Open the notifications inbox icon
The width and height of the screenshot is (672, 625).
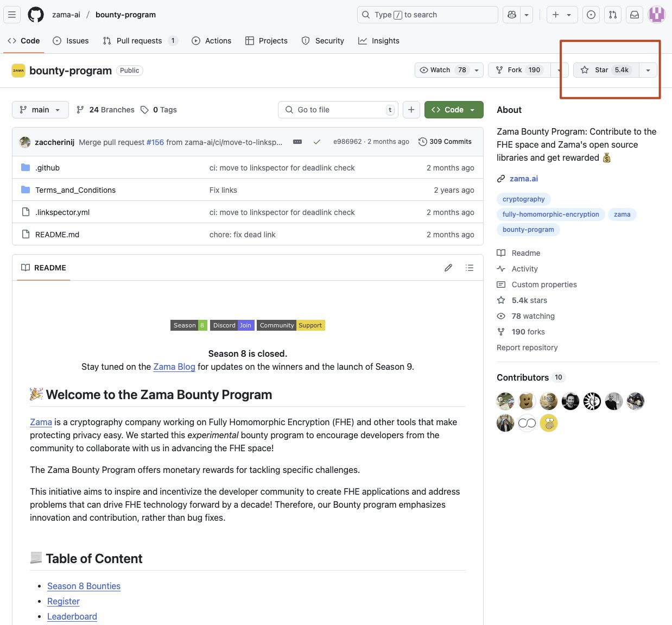click(x=634, y=15)
